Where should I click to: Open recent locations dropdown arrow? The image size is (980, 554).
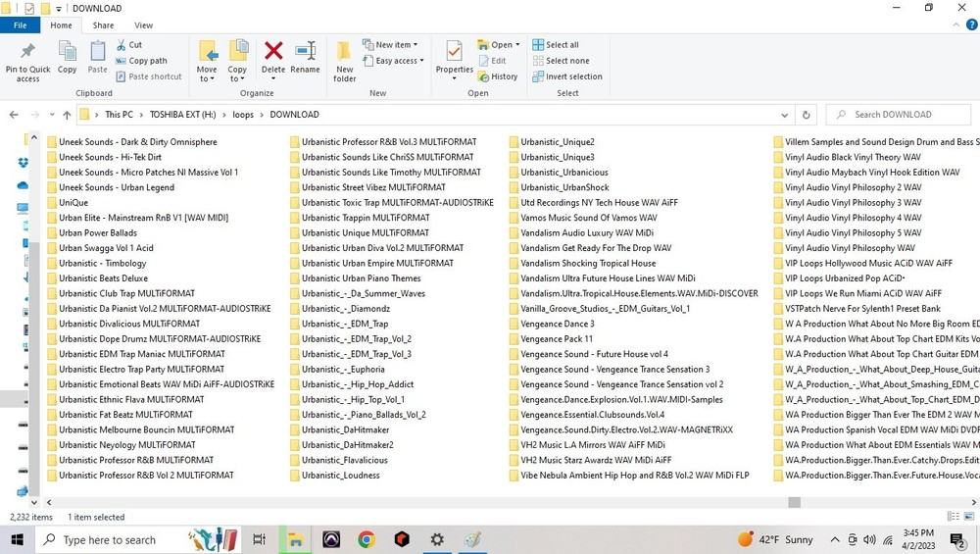(x=52, y=115)
